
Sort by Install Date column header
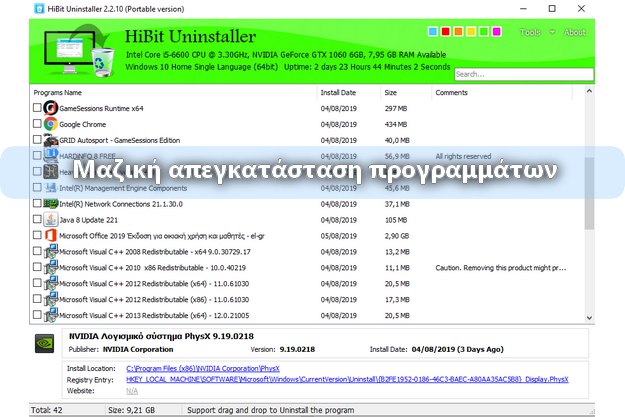click(x=338, y=92)
